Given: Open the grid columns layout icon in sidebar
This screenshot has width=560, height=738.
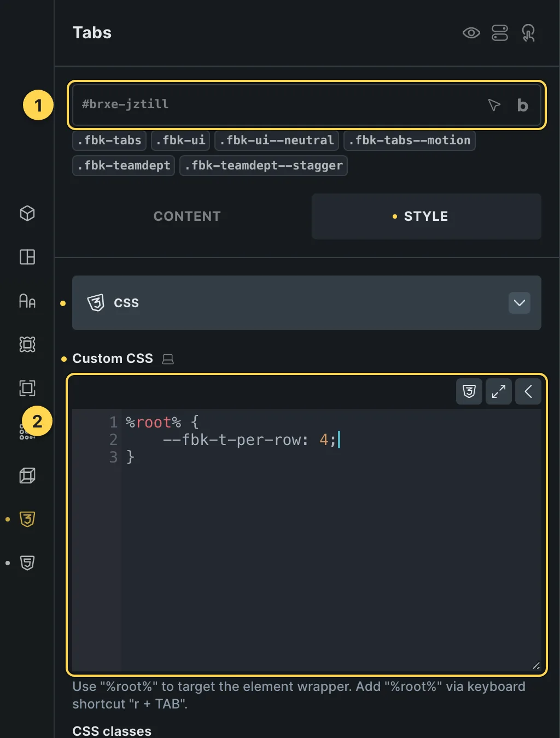Looking at the screenshot, I should [27, 257].
